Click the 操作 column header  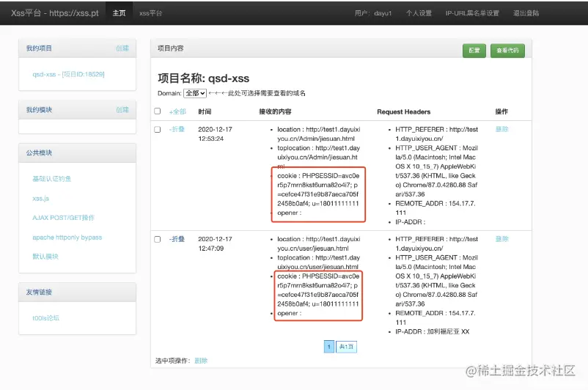501,111
